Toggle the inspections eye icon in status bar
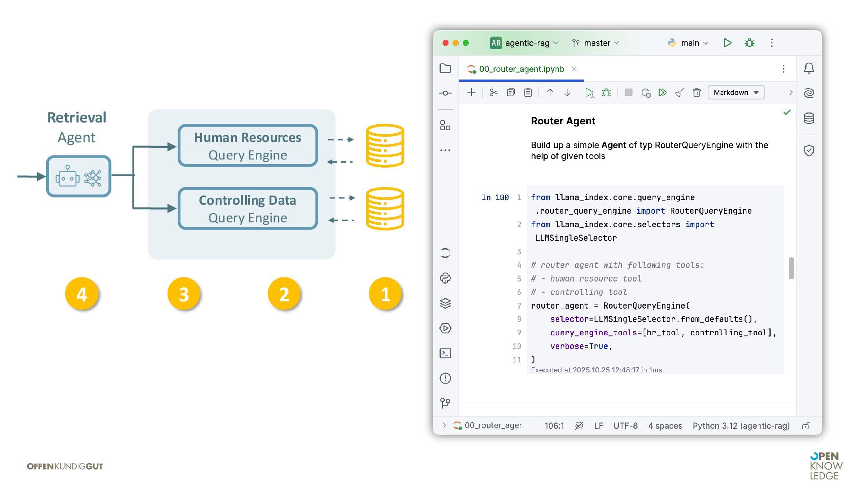Image resolution: width=868 pixels, height=488 pixels. pyautogui.click(x=579, y=426)
